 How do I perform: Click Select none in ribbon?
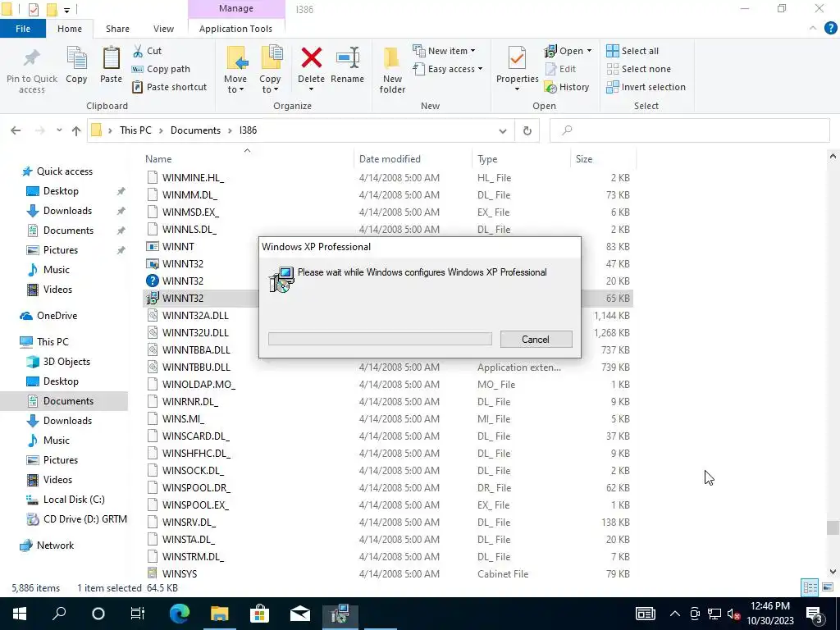[x=638, y=69]
